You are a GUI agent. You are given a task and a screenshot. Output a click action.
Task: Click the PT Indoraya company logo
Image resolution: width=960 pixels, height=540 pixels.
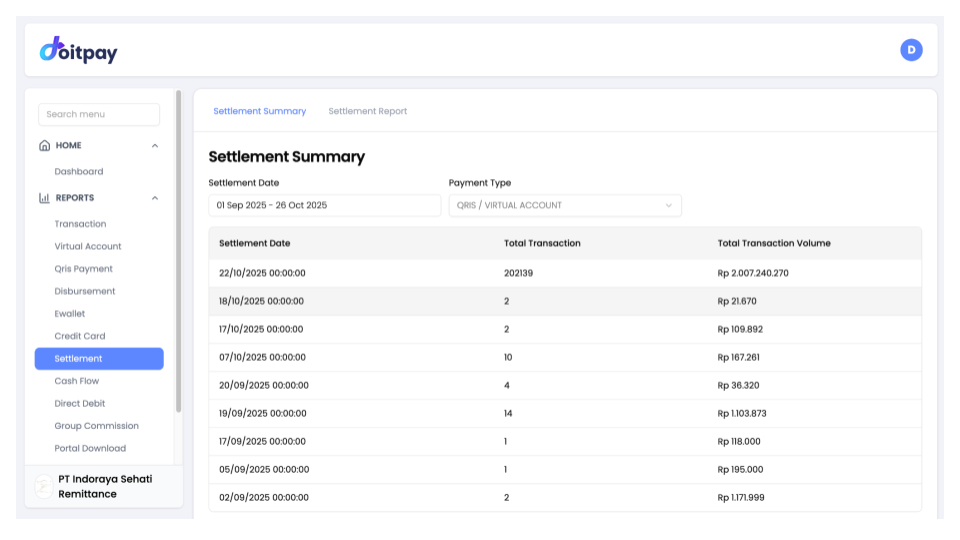44,487
